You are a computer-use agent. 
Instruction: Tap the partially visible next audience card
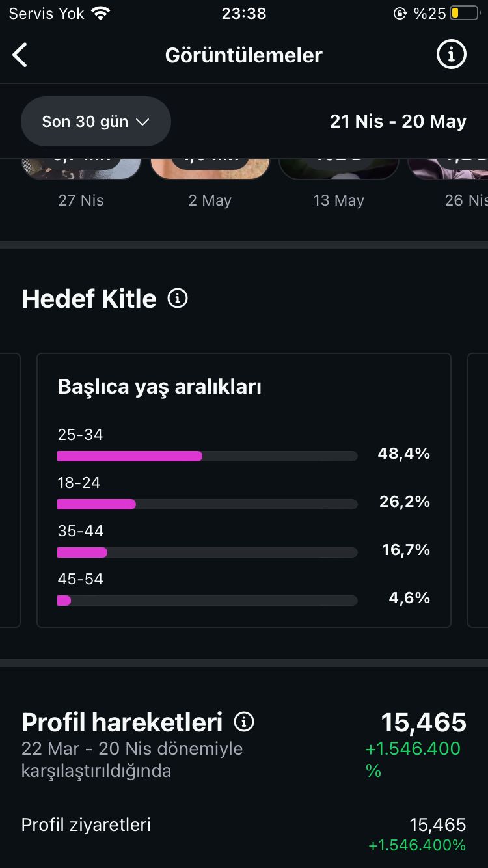tap(478, 490)
